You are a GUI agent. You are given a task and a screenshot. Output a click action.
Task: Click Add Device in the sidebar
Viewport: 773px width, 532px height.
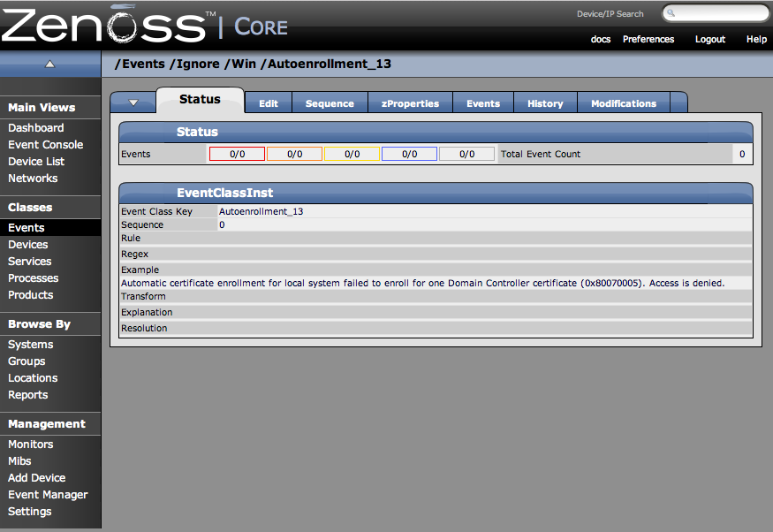click(36, 478)
